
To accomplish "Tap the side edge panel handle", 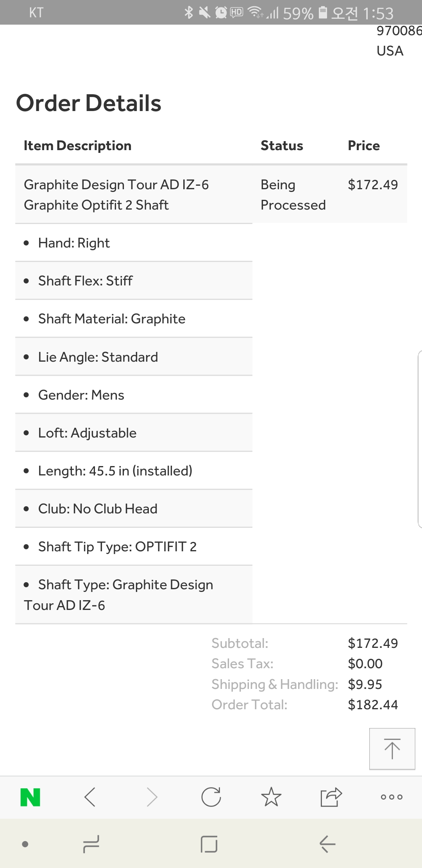I will click(420, 439).
